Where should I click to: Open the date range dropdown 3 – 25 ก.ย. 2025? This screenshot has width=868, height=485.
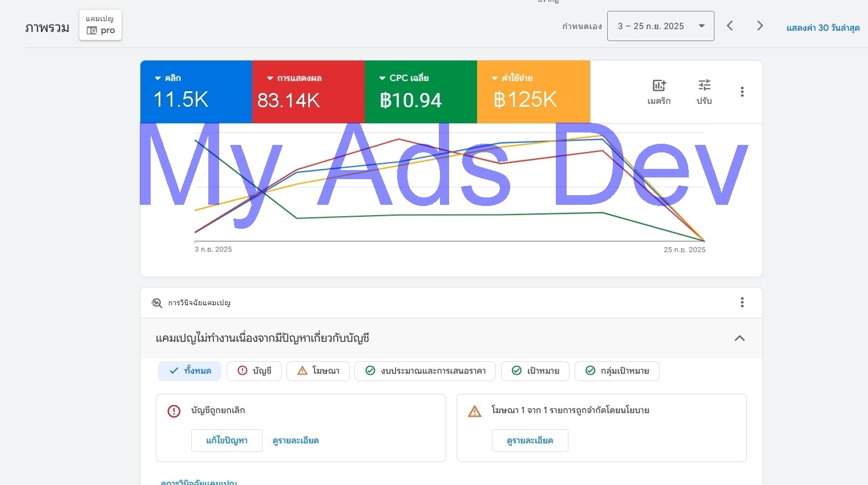[660, 26]
